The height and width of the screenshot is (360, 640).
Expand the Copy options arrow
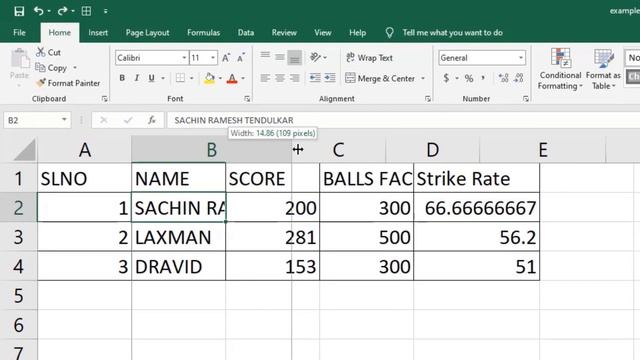pyautogui.click(x=75, y=68)
